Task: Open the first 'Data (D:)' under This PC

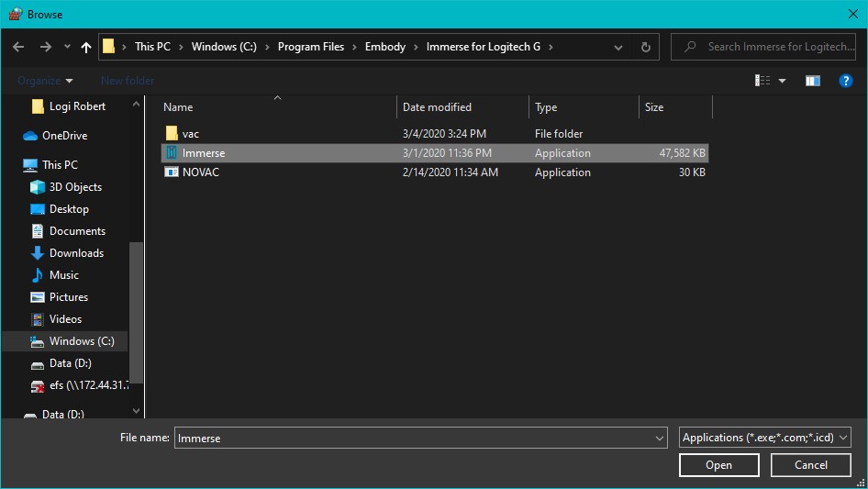Action: (x=71, y=363)
